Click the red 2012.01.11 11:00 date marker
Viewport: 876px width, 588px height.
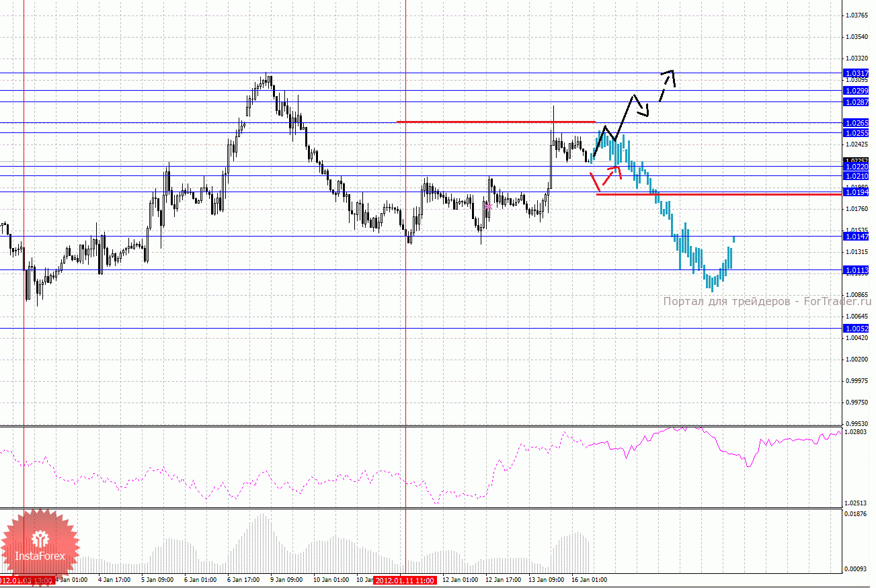point(405,580)
